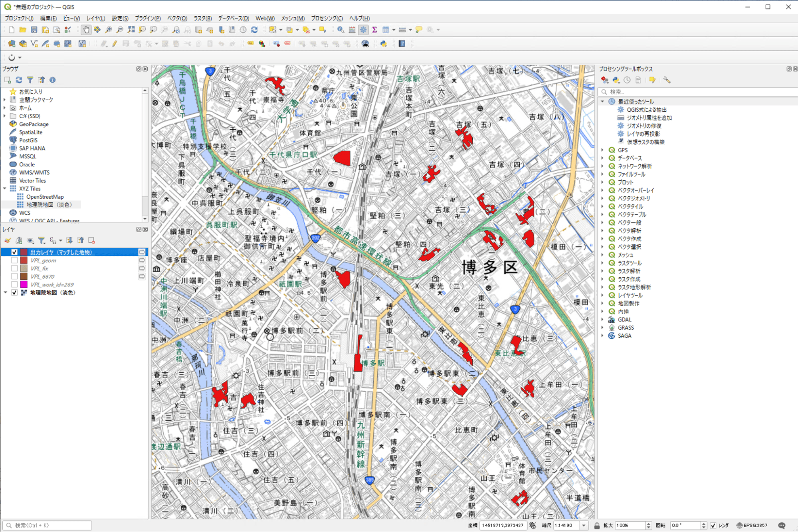798x532 pixels.
Task: Select the Identify Features tool
Action: (x=341, y=30)
